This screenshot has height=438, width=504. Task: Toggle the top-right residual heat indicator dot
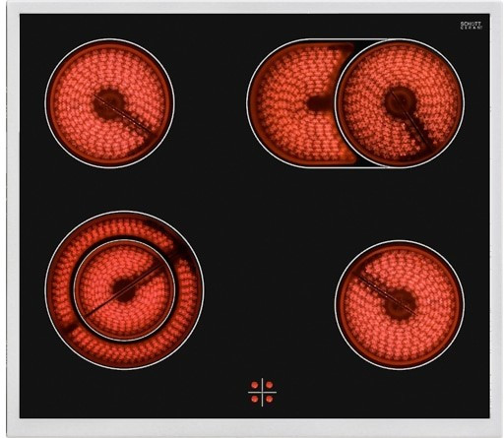[x=270, y=385]
